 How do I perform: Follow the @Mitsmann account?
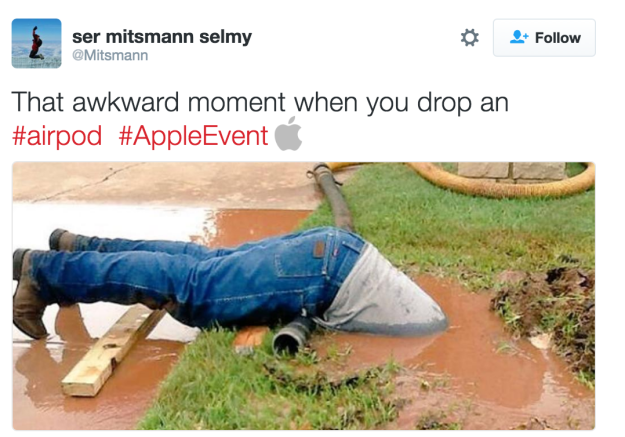pos(544,37)
